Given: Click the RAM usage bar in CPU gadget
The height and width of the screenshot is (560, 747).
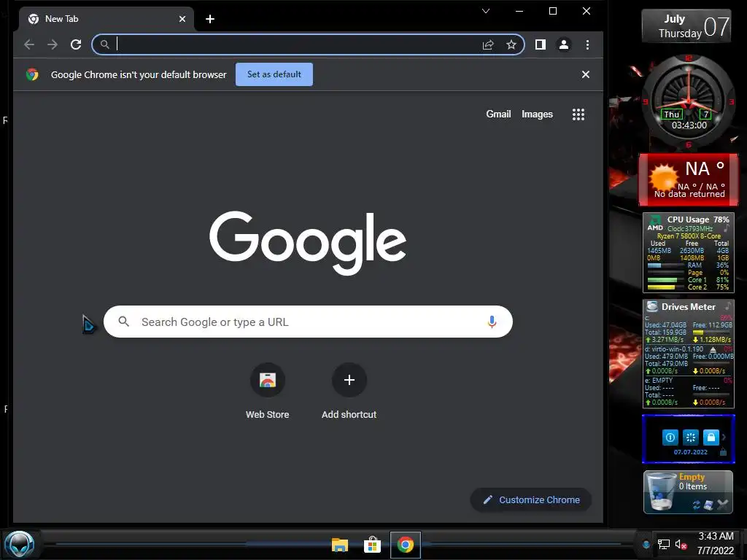Looking at the screenshot, I should point(665,265).
